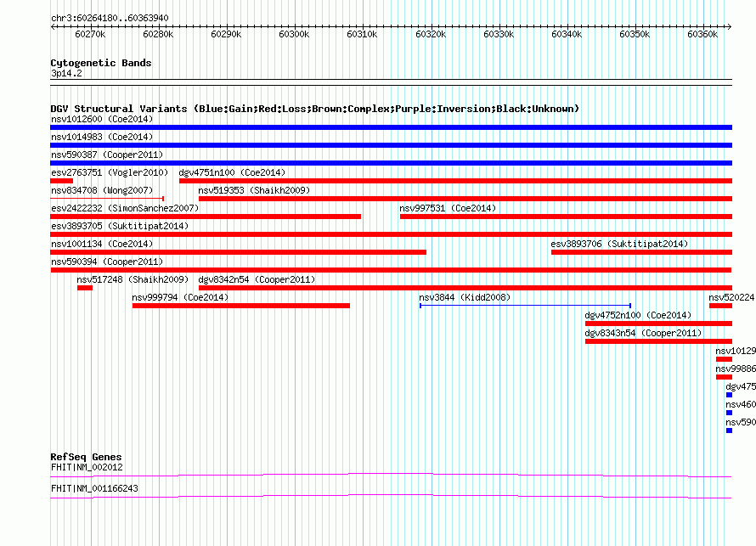This screenshot has width=756, height=546.
Task: Click the red bar under nsv997531
Action: click(566, 217)
